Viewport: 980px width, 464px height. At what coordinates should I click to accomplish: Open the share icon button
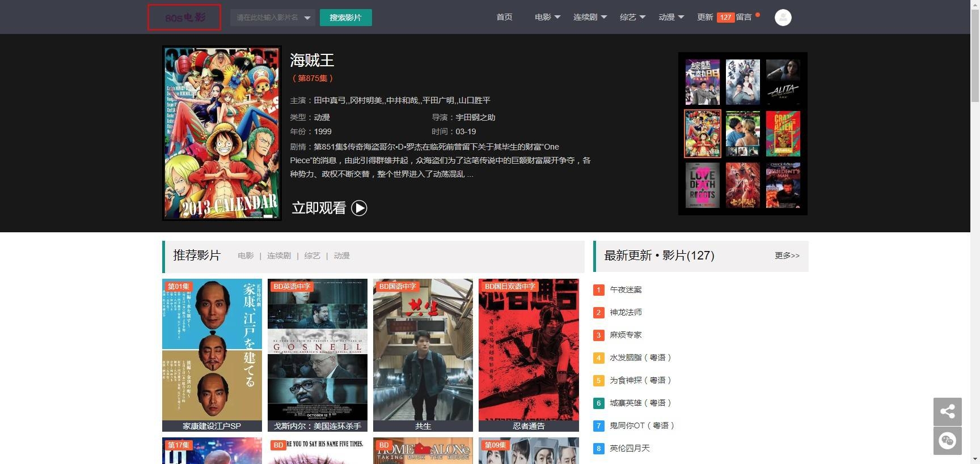947,411
